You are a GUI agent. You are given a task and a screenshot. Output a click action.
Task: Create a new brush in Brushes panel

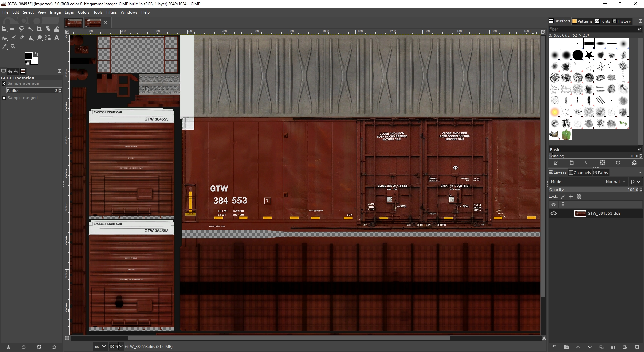click(x=572, y=163)
